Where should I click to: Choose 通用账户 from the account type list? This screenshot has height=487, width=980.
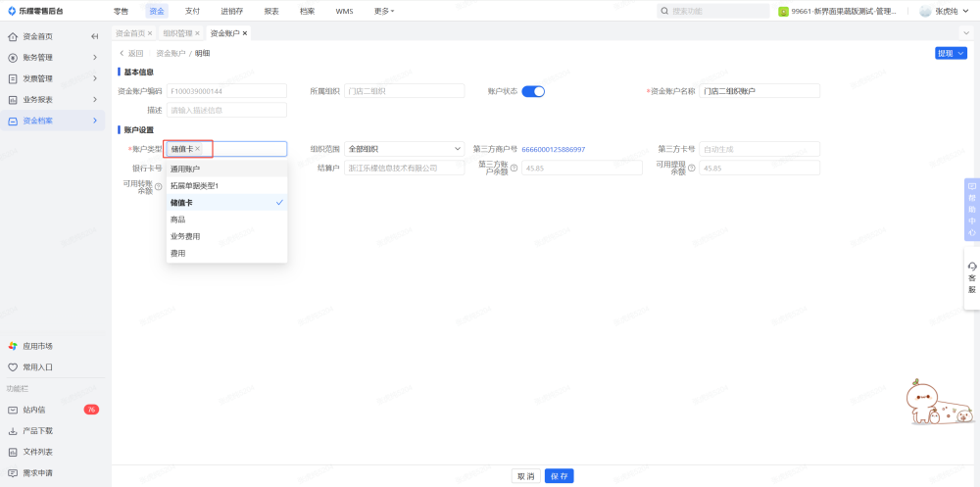pyautogui.click(x=226, y=170)
